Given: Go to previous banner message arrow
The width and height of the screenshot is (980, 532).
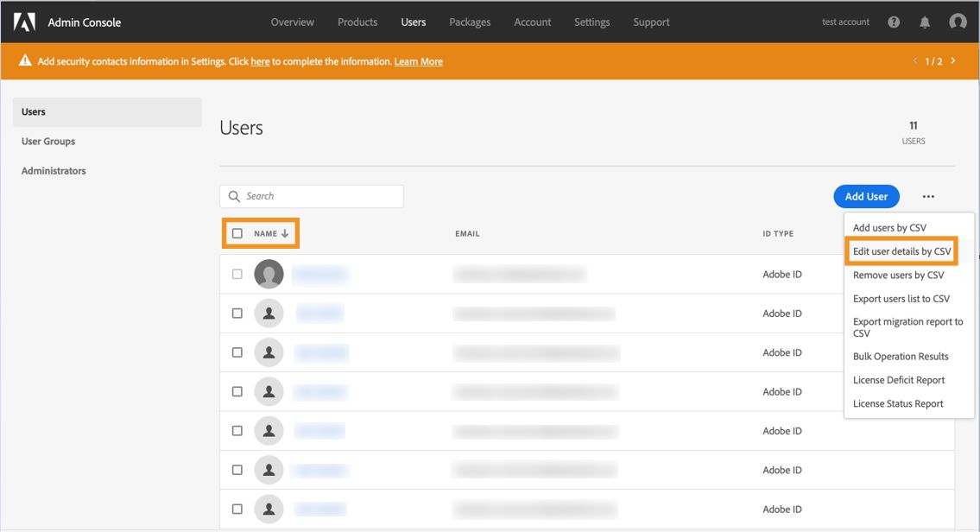Looking at the screenshot, I should coord(915,60).
